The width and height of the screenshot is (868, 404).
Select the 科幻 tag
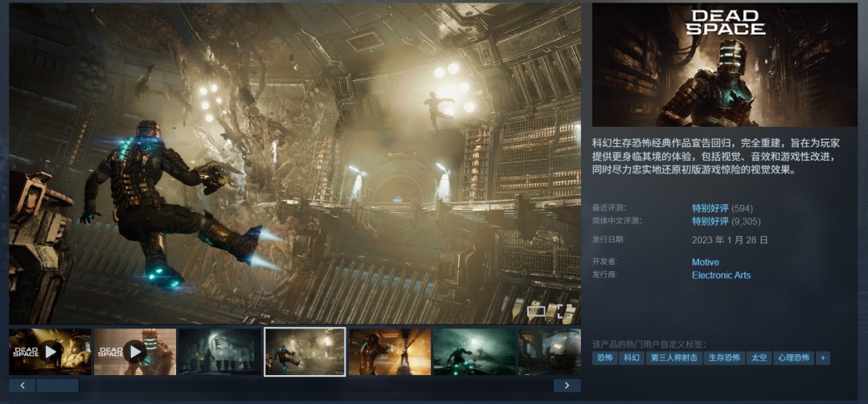click(632, 357)
